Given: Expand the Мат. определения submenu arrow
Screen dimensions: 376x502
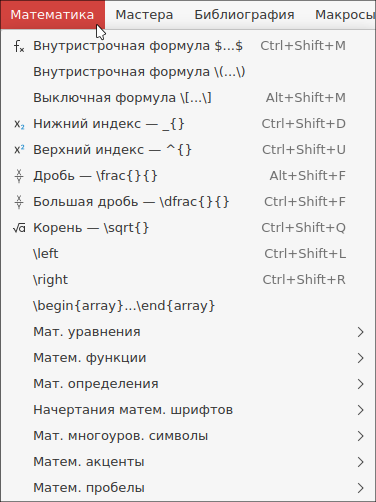Looking at the screenshot, I should click(360, 384).
